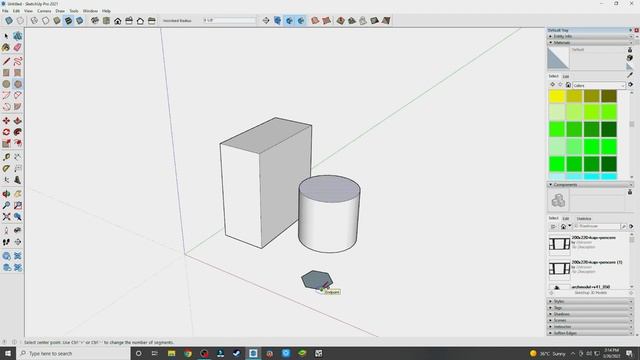Select the Tape Measure tool
This screenshot has height=360, width=640.
click(6, 157)
